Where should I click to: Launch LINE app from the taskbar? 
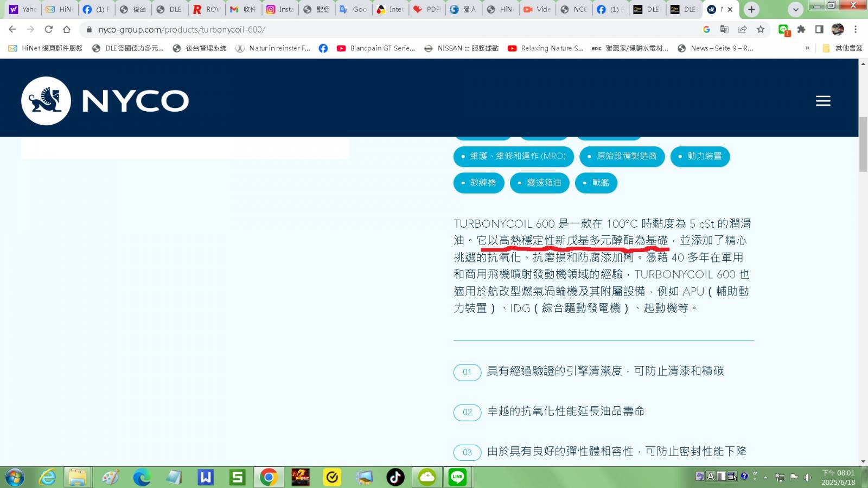457,477
